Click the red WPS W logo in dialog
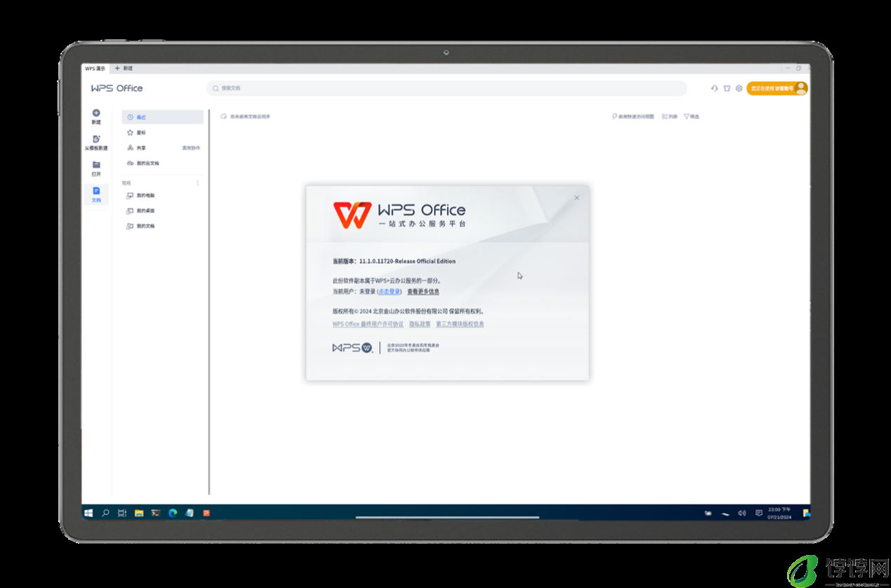 (x=352, y=215)
